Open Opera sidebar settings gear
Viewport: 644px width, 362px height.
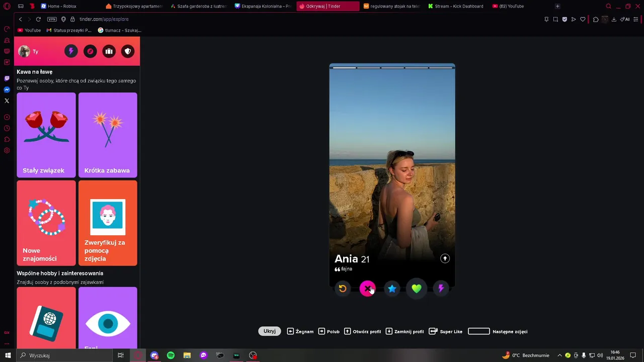pos(7,150)
